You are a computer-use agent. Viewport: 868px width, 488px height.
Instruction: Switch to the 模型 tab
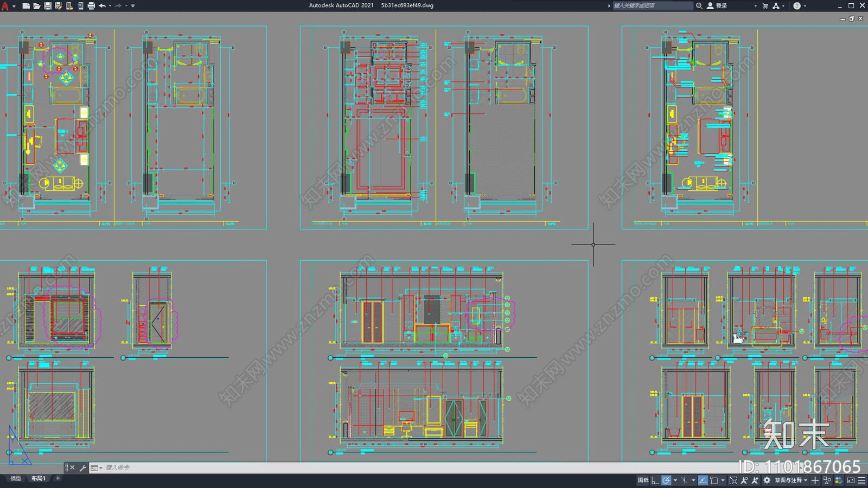point(16,478)
